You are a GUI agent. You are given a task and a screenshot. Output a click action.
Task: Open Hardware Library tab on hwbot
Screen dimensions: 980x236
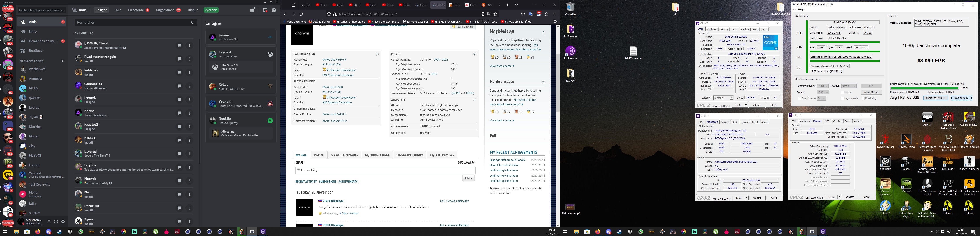click(x=410, y=155)
